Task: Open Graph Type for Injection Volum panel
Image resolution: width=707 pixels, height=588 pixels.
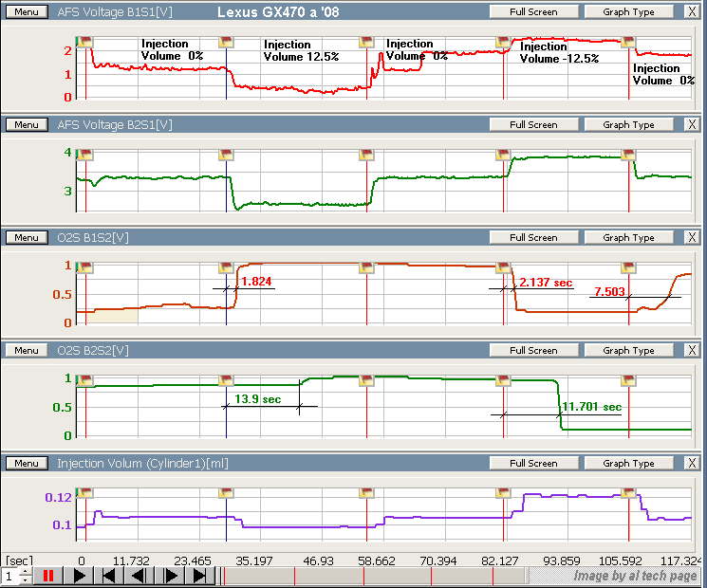Action: tap(628, 464)
